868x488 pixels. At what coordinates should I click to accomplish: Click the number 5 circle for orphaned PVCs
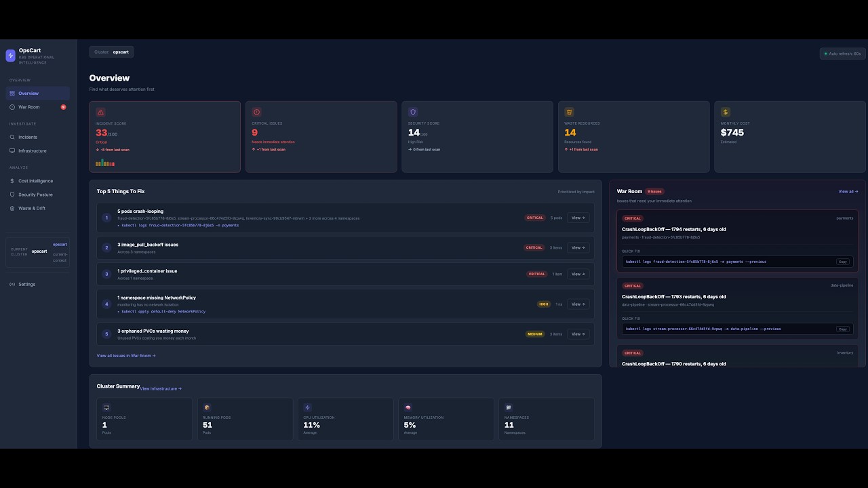tap(106, 333)
